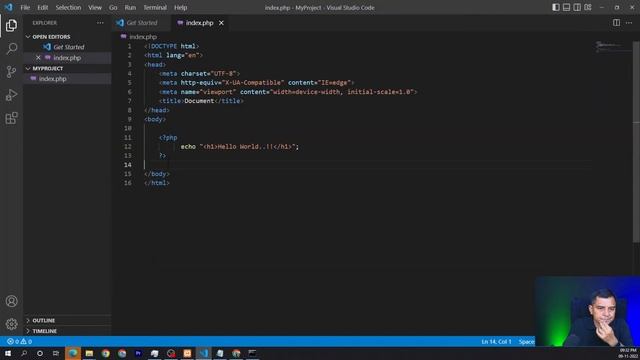Click the editor minimap preview
This screenshot has height=360, width=640.
pos(612,46)
